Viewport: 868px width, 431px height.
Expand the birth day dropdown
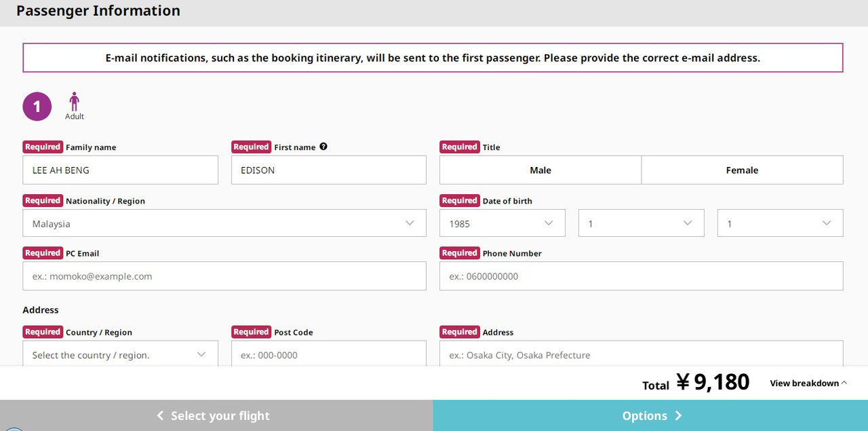pos(780,223)
